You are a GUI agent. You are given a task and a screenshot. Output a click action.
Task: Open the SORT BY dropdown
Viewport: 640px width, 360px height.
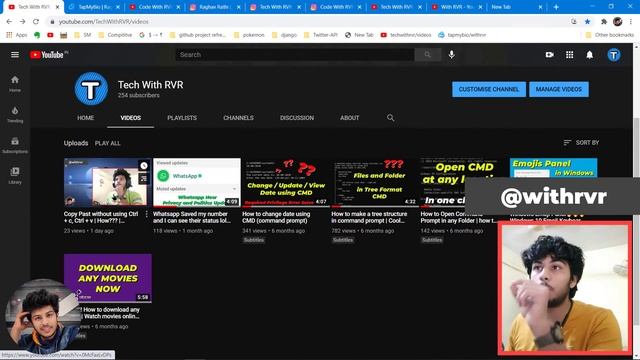coord(581,142)
